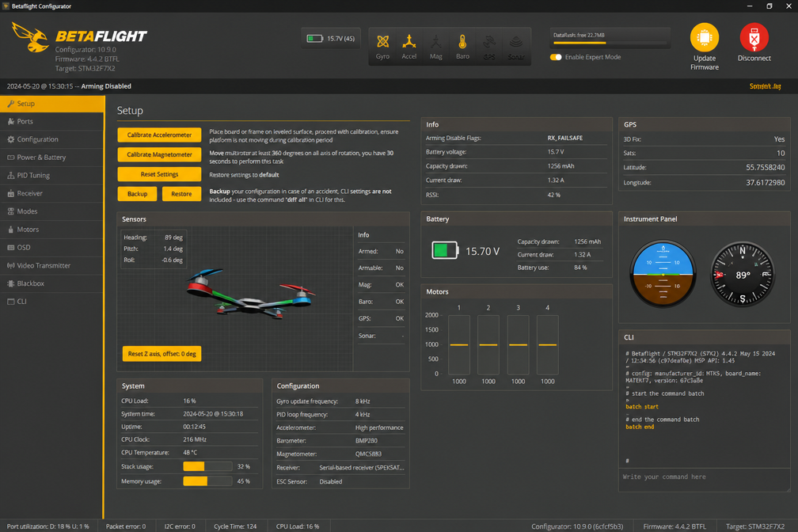
Task: Click the Accel sensor icon
Action: (409, 41)
